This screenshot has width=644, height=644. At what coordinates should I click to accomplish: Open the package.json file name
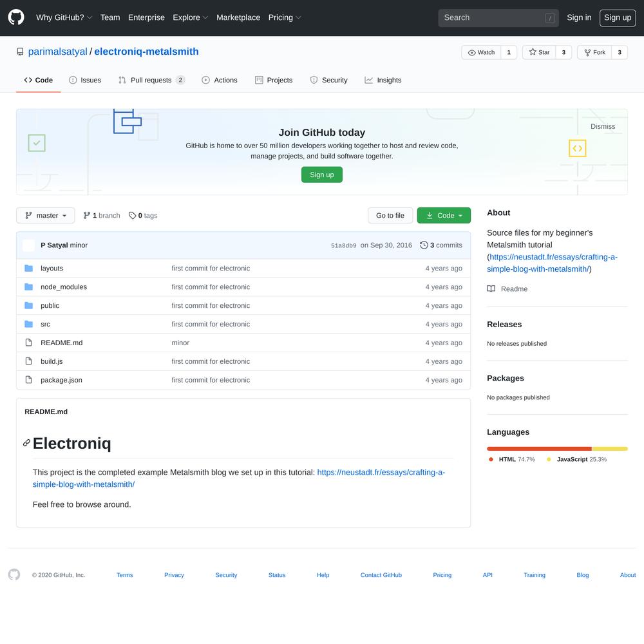click(61, 380)
